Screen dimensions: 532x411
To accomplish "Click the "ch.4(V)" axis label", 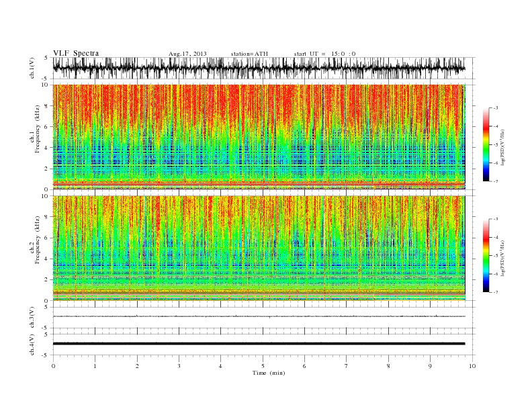I will [32, 345].
